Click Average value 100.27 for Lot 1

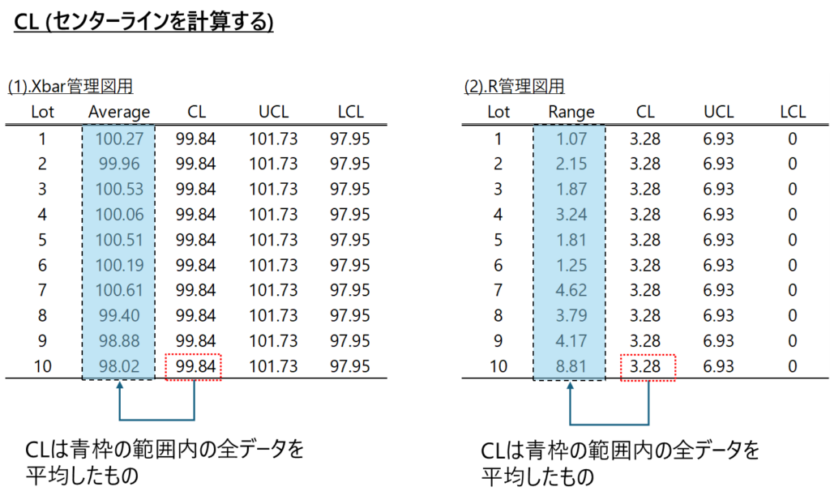tap(119, 139)
